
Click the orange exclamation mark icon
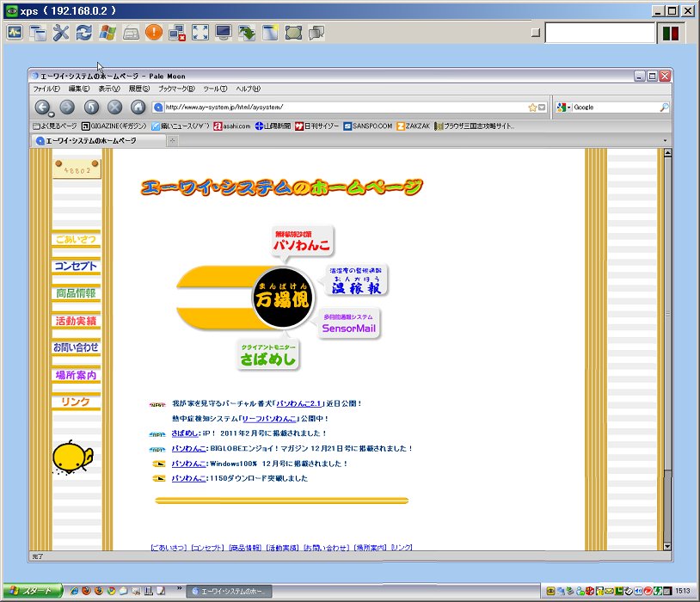coord(154,33)
